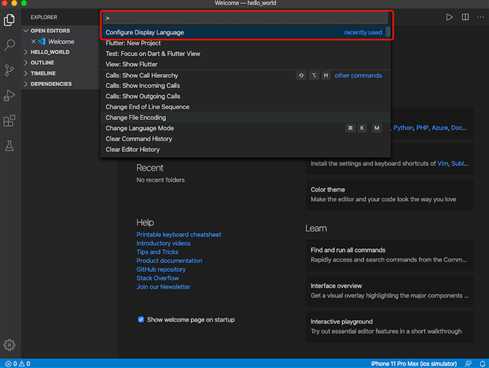Viewport: 489px width, 368px height.
Task: Open the Explorer view icon
Action: (x=9, y=20)
